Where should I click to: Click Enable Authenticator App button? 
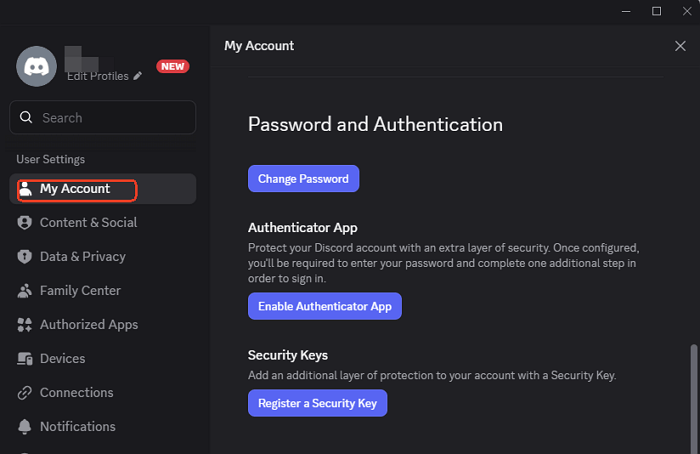pyautogui.click(x=325, y=306)
